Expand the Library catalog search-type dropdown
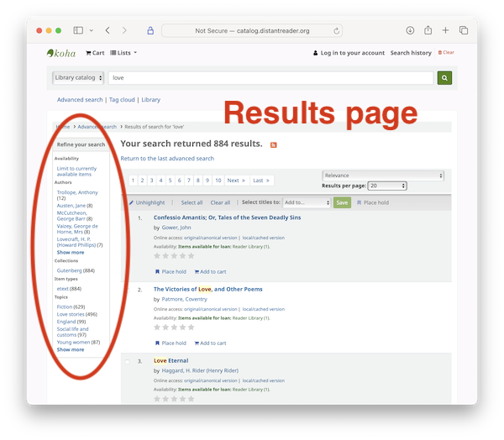 pos(76,78)
